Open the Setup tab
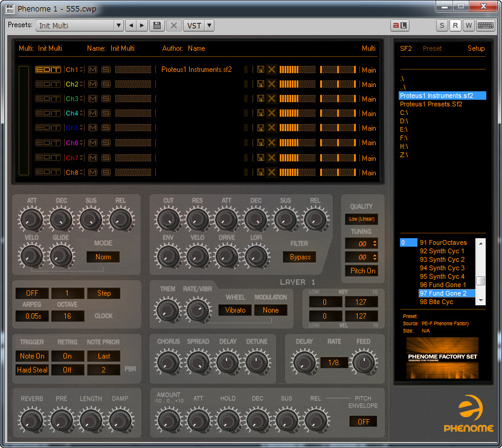The image size is (502, 448). point(476,48)
